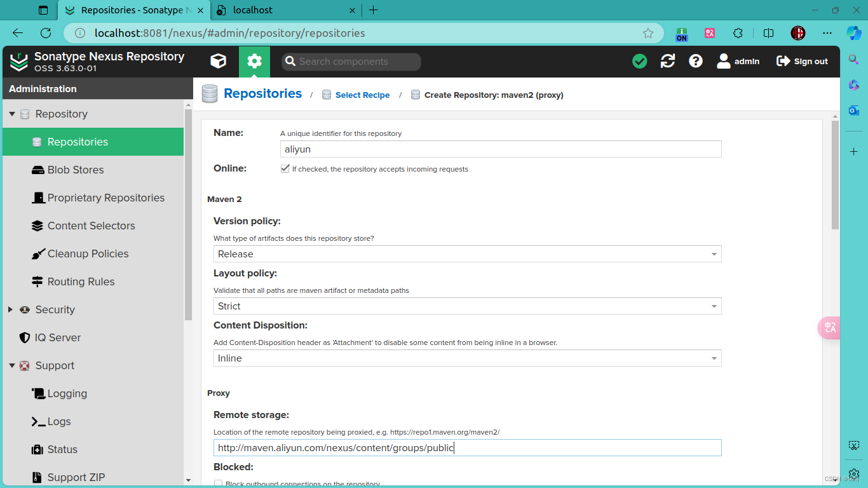Open Status in the sidebar
The width and height of the screenshot is (868, 488).
[x=93, y=449]
